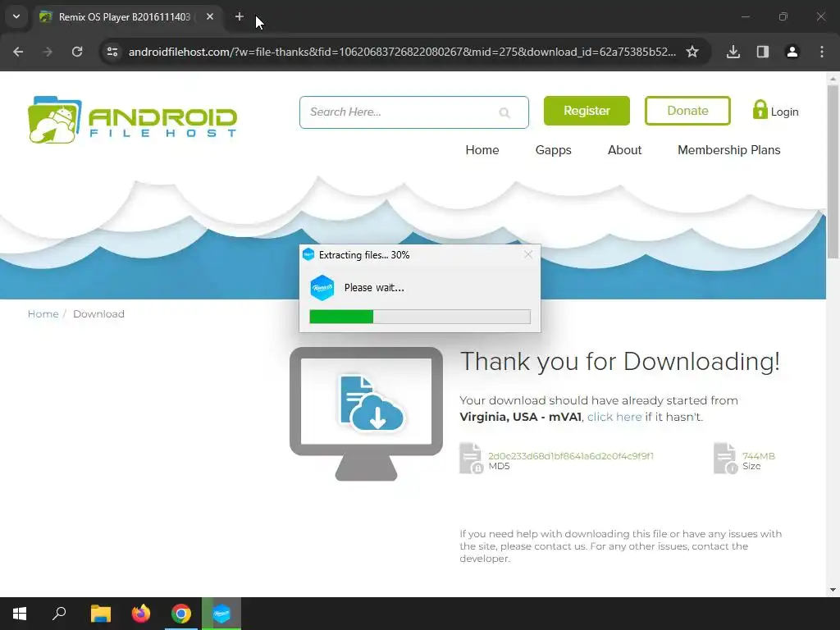Click the MD5 file icon

472,458
